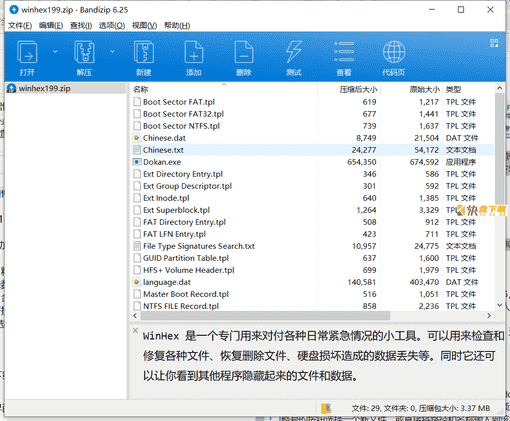Expand the dropdown arrow next to 打开

(x=55, y=51)
